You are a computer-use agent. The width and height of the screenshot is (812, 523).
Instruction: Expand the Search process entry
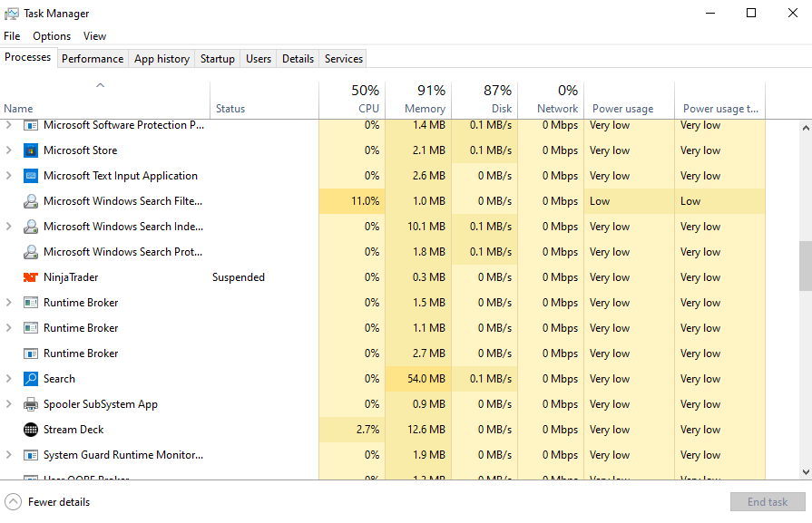click(9, 378)
